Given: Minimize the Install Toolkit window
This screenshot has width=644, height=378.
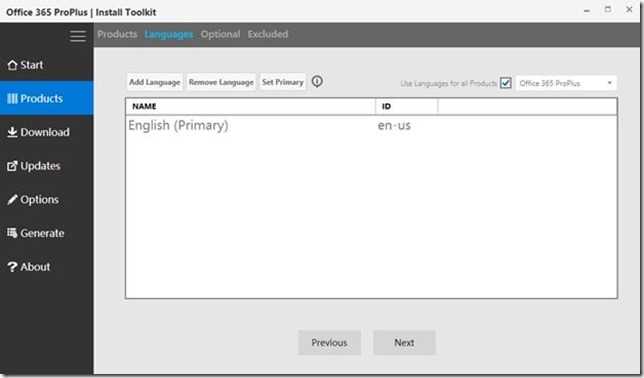Looking at the screenshot, I should pyautogui.click(x=587, y=11).
